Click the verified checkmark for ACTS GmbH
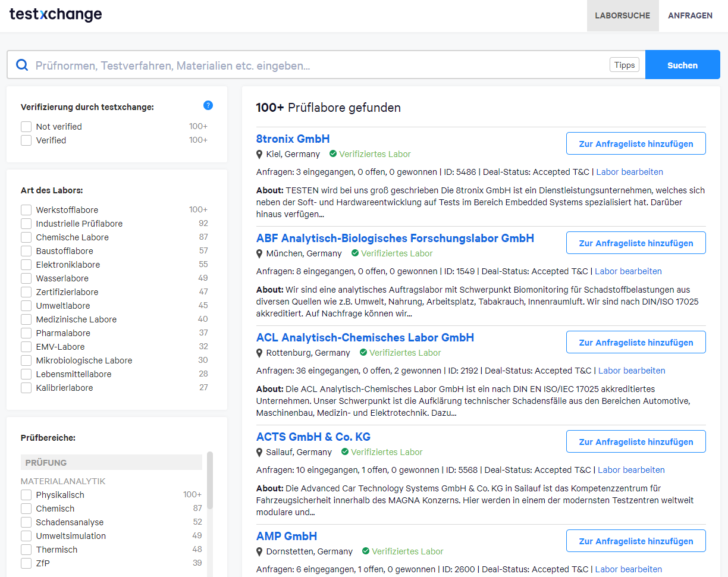Screen dimensions: 728x577 [x=345, y=452]
